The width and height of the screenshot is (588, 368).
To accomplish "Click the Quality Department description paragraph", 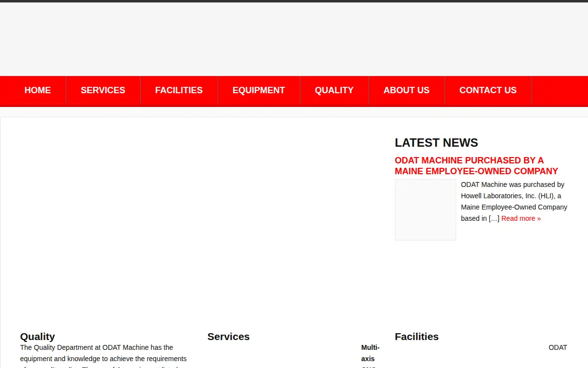I will coord(103,356).
